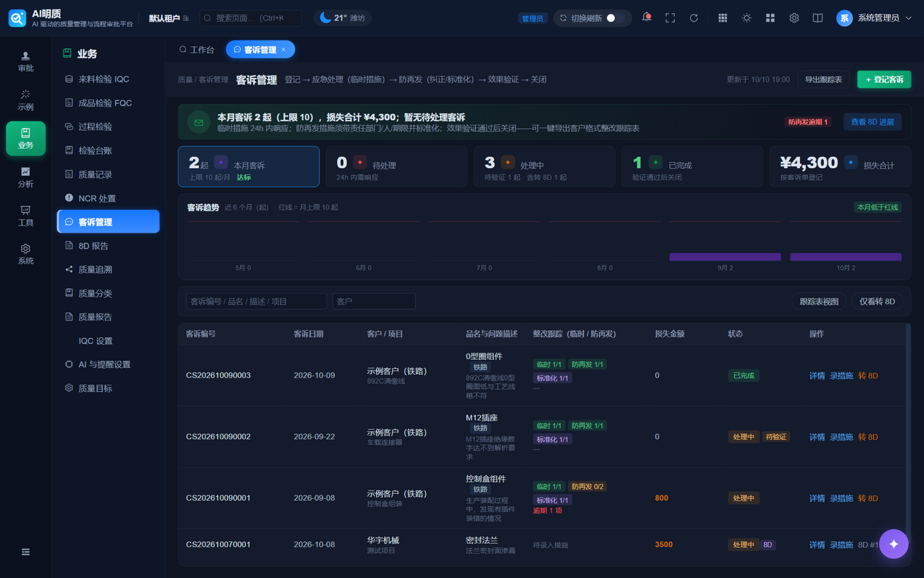The height and width of the screenshot is (578, 924).
Task: Open 来料检验 IQC in the sidebar
Action: 108,79
